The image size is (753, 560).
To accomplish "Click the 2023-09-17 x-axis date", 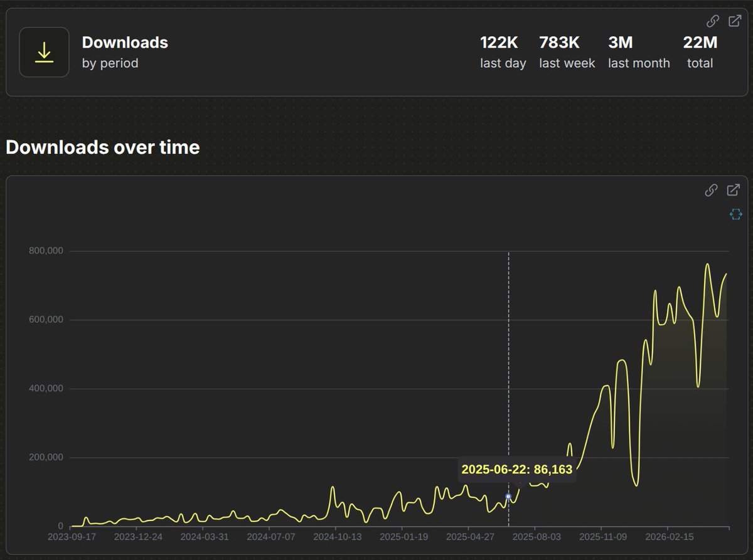I will (x=72, y=537).
